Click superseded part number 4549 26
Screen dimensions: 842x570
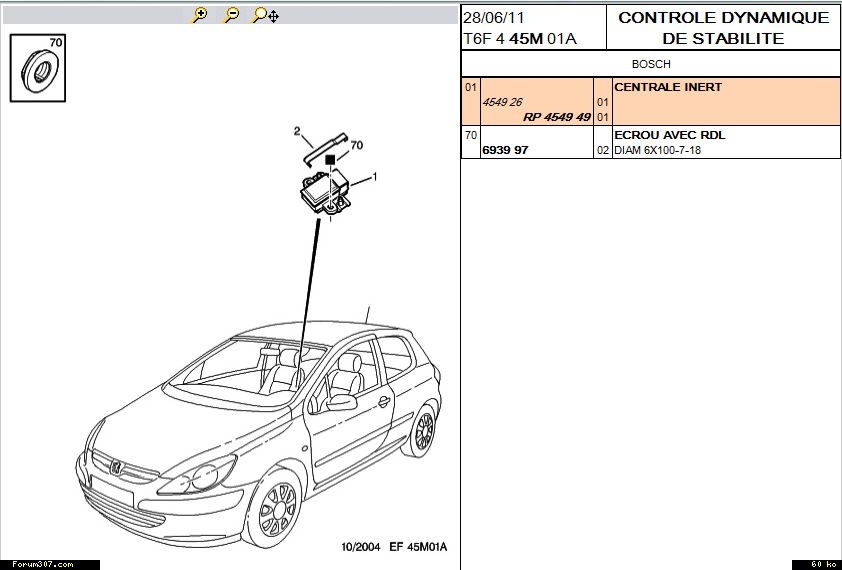tap(502, 102)
